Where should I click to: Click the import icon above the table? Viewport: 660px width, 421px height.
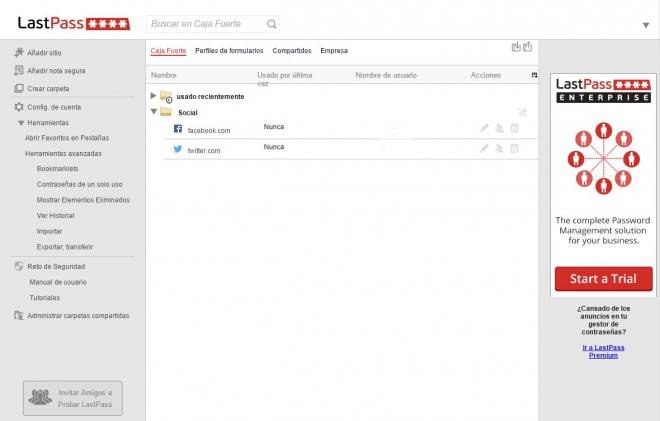pyautogui.click(x=516, y=47)
